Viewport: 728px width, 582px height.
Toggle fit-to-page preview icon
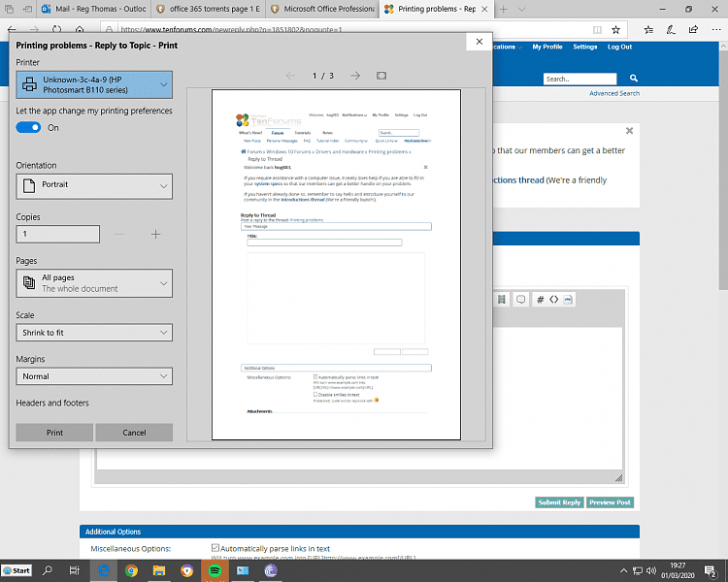pos(381,76)
